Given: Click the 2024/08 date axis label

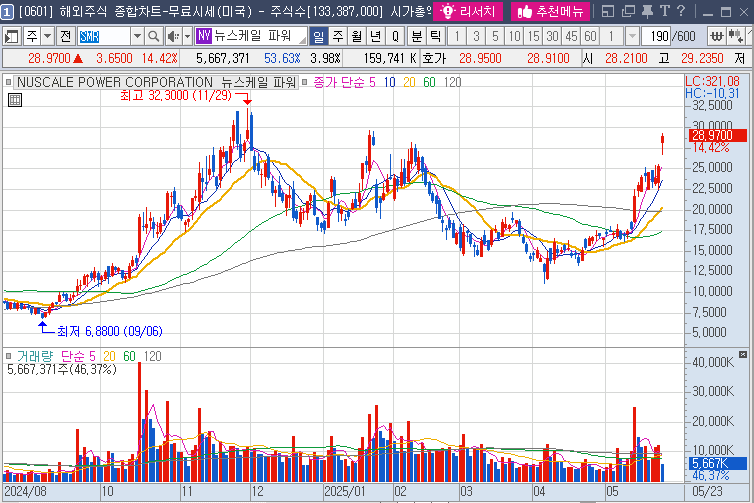Looking at the screenshot, I should tap(25, 491).
